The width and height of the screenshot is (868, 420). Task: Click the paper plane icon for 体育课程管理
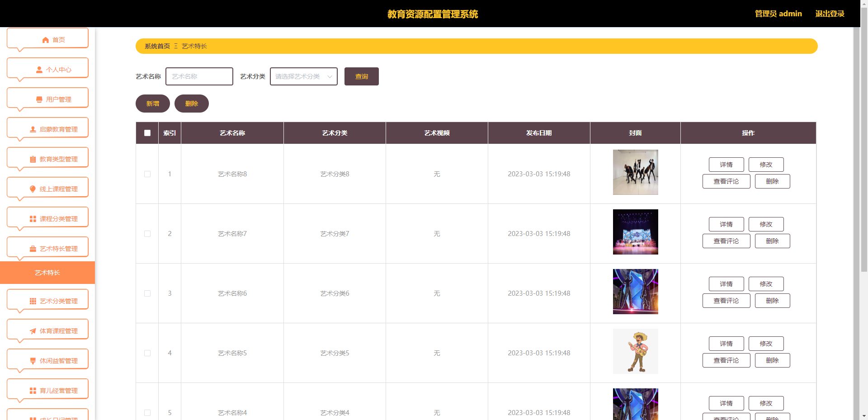tap(33, 331)
